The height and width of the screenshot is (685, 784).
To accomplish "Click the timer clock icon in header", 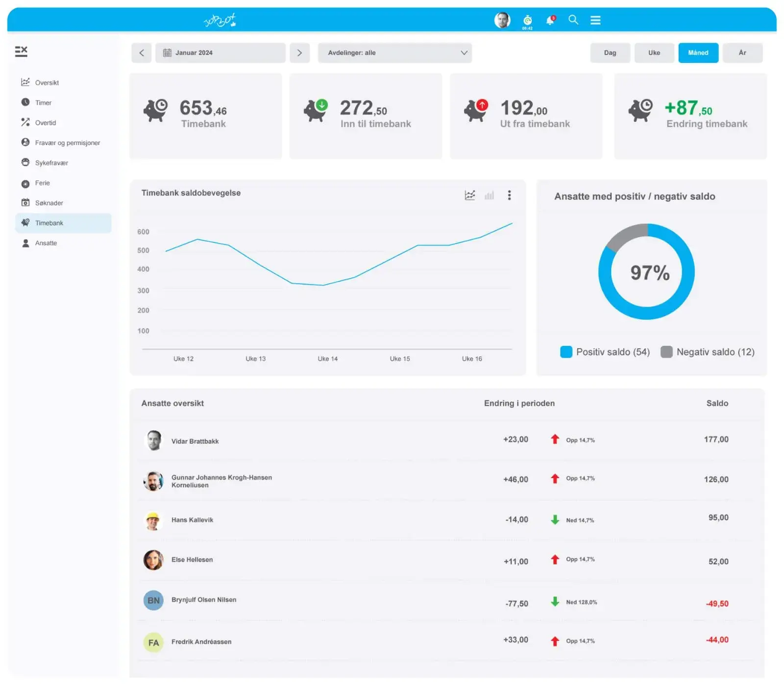I will tap(527, 20).
